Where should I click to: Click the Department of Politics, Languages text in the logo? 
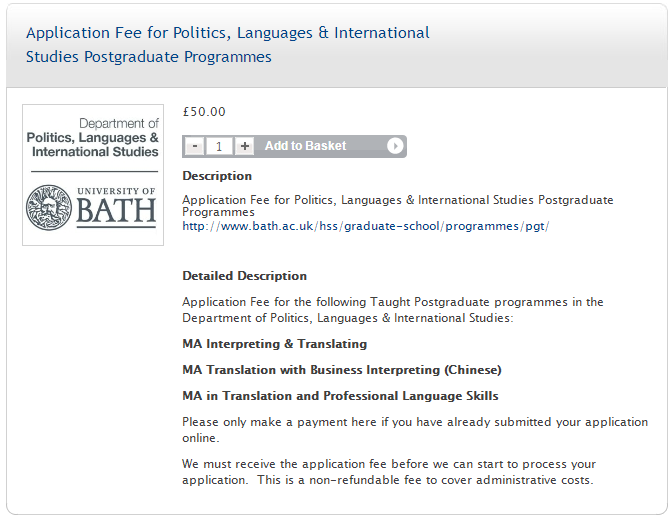pos(93,137)
